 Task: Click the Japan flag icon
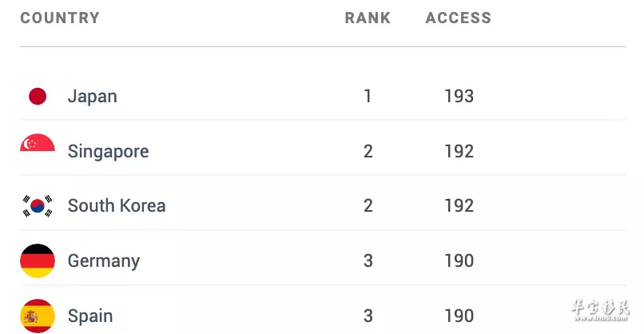coord(38,96)
